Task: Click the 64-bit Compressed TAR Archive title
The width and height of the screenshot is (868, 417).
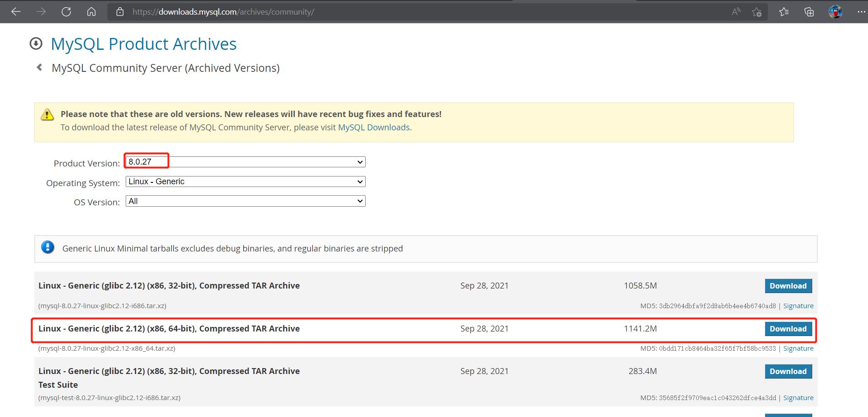Action: point(169,329)
